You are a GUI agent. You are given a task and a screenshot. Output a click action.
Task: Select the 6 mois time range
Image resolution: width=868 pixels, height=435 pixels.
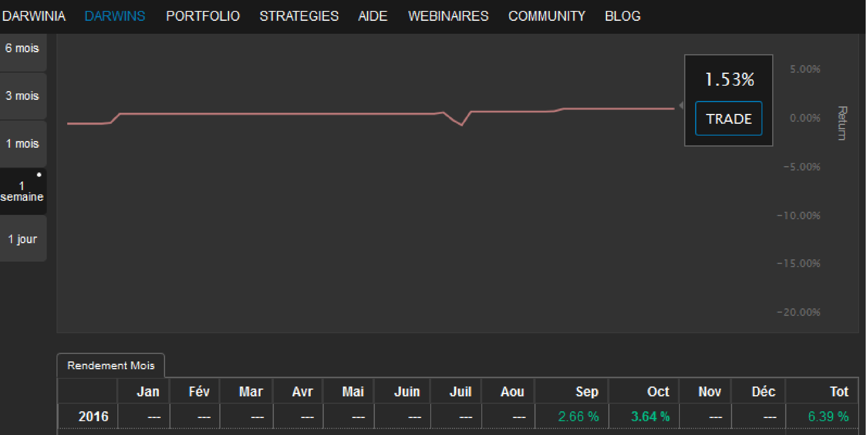(22, 48)
